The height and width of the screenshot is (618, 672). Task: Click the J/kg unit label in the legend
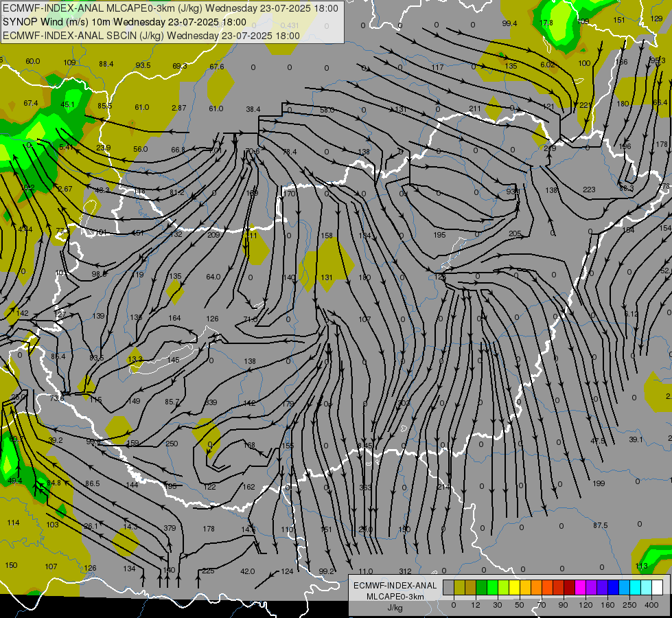coord(395,608)
